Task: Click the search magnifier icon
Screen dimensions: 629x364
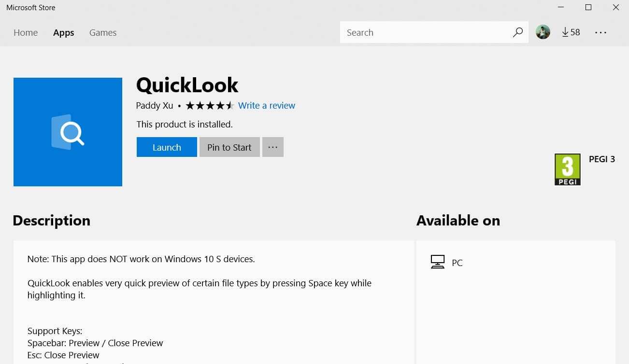Action: pyautogui.click(x=518, y=32)
